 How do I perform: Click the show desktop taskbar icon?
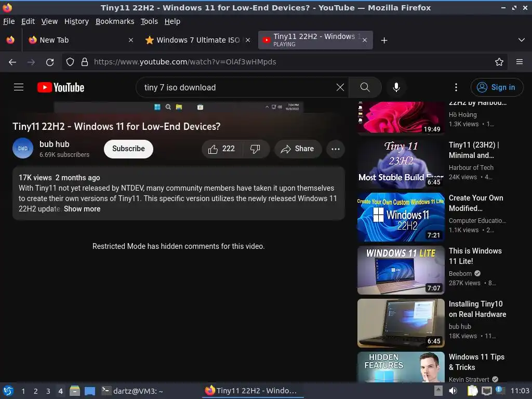click(x=89, y=391)
